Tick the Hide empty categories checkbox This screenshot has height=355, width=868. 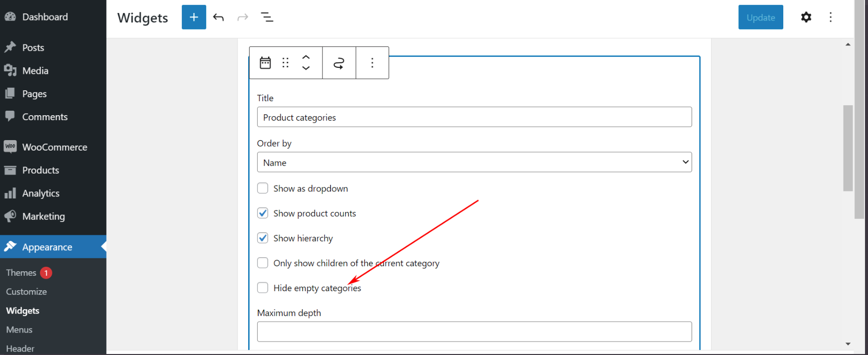263,288
